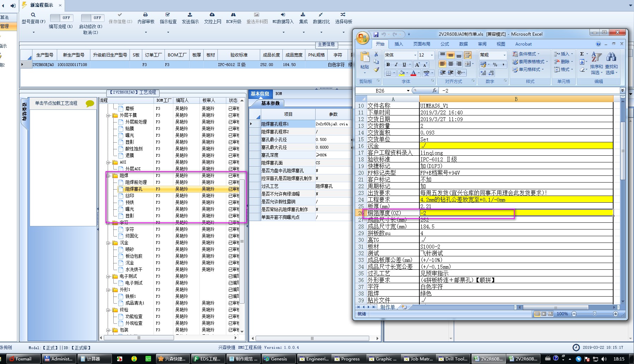Click the Excel fill color bucket
The image size is (634, 364).
401,73
